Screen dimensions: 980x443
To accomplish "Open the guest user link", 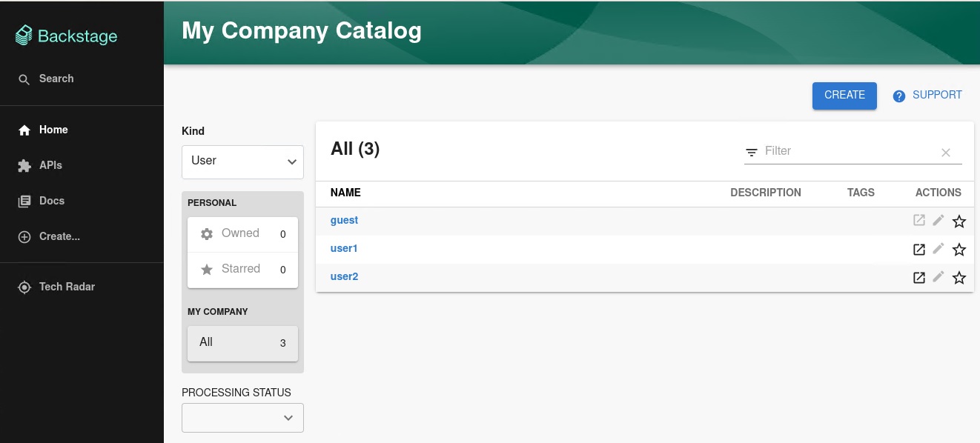I will click(344, 220).
